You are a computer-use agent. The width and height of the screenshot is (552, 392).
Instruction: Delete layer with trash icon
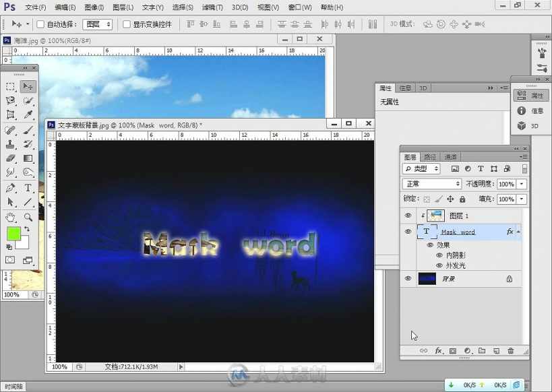510,351
